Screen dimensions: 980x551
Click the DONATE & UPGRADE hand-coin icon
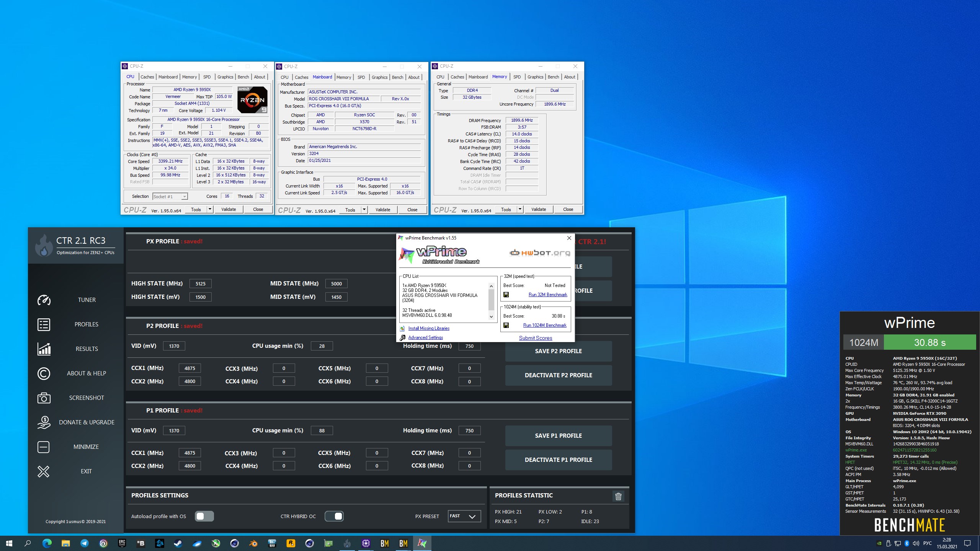pos(44,422)
